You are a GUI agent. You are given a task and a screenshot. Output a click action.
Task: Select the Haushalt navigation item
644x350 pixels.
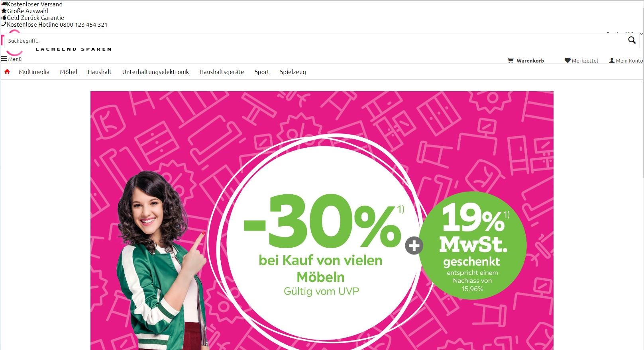pyautogui.click(x=100, y=72)
